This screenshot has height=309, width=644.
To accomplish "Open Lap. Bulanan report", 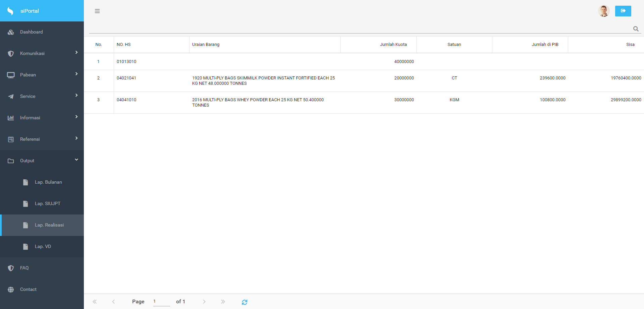I will pyautogui.click(x=42, y=182).
